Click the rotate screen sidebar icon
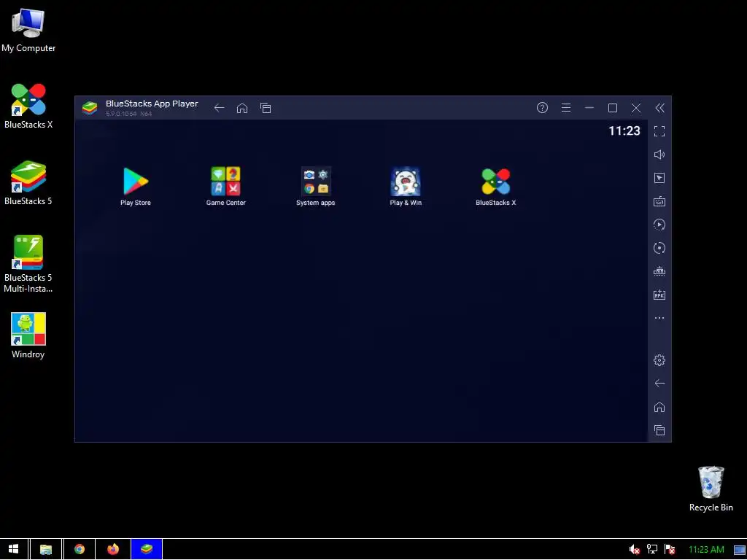747x560 pixels. [x=659, y=248]
